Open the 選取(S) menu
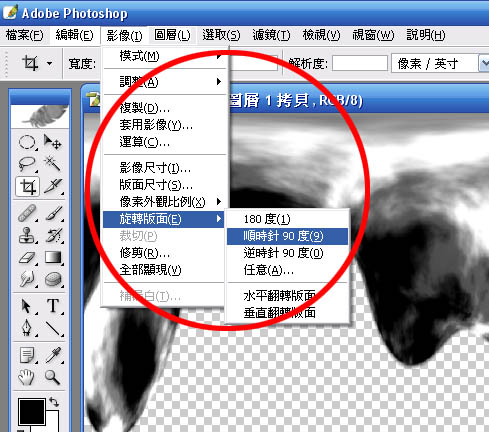Image resolution: width=489 pixels, height=432 pixels. tap(221, 35)
